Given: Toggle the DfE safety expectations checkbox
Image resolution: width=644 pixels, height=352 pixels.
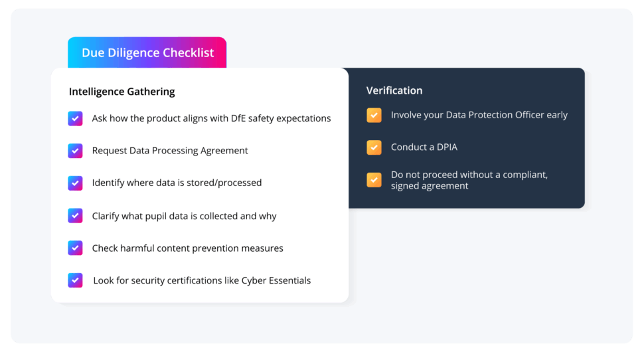Looking at the screenshot, I should (75, 118).
